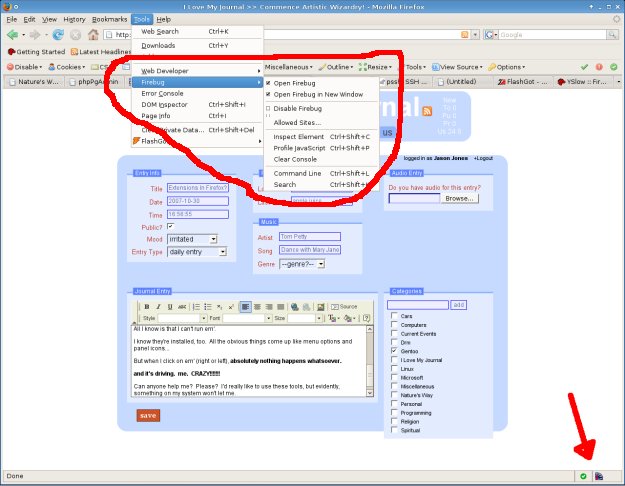Select Clear Console in Firebug submenu

coord(321,159)
